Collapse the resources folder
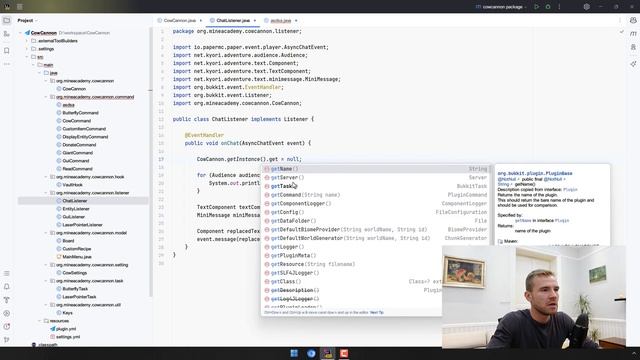Screen dimensions: 640x360 (x=40, y=321)
